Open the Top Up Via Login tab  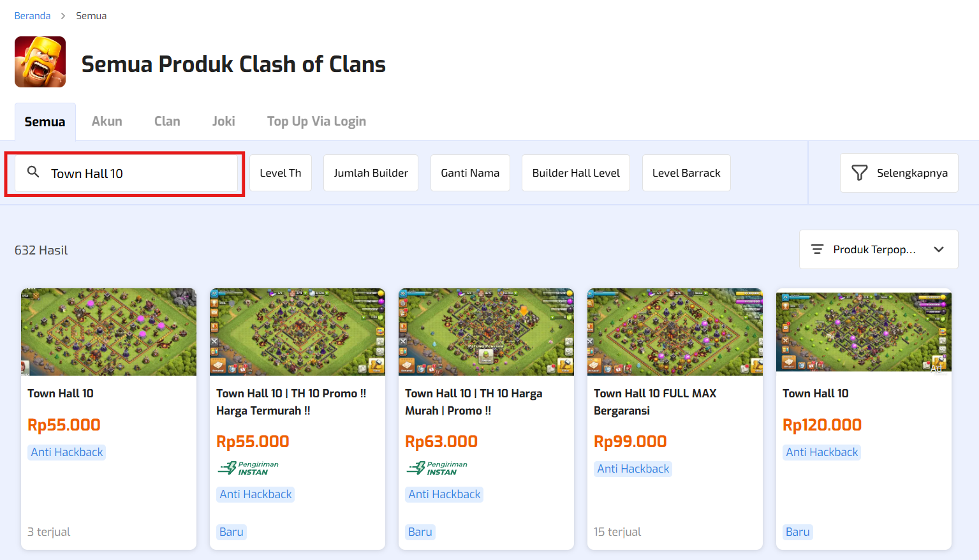pyautogui.click(x=316, y=121)
